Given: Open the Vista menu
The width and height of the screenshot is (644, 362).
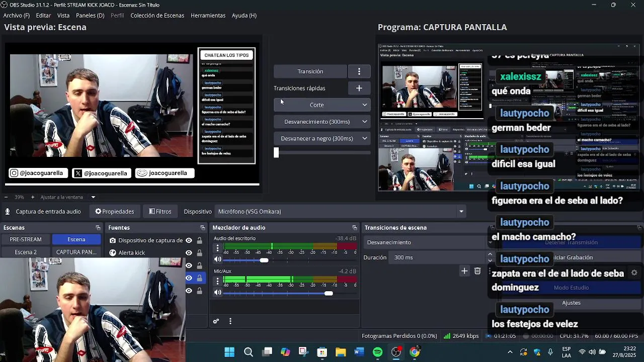Looking at the screenshot, I should point(63,16).
